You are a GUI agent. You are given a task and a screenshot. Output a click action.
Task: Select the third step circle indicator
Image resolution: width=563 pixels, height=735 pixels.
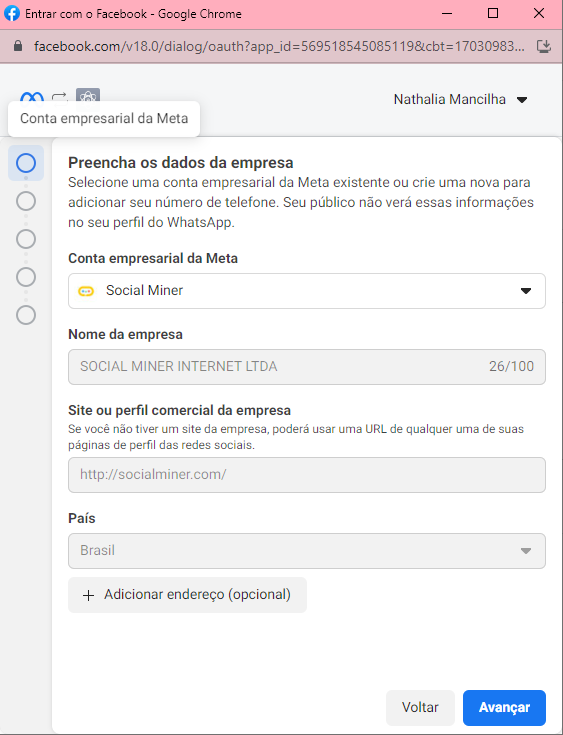[x=26, y=239]
